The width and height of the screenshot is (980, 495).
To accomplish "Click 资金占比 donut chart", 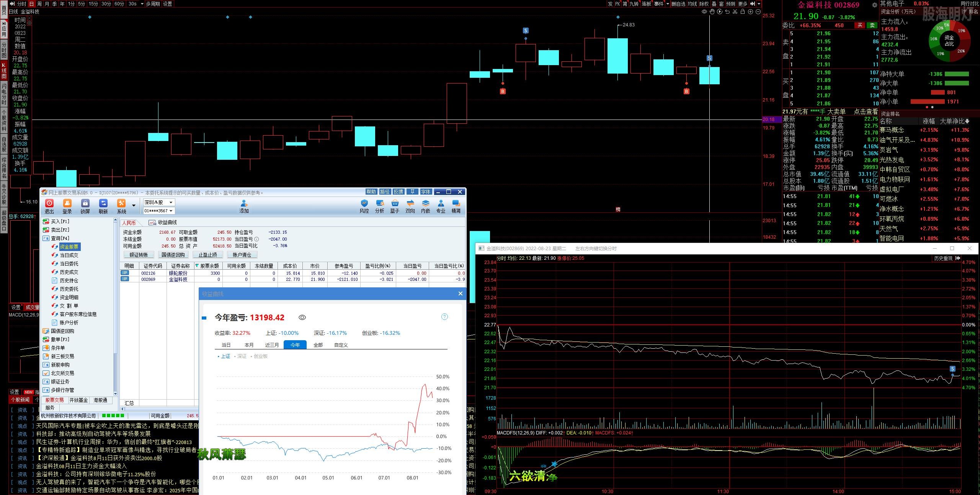I will coord(949,41).
